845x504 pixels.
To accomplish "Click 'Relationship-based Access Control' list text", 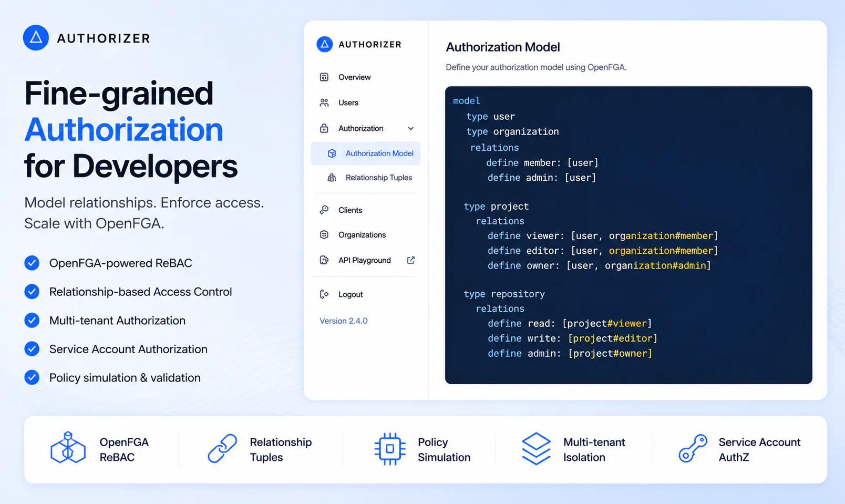I will pyautogui.click(x=140, y=292).
